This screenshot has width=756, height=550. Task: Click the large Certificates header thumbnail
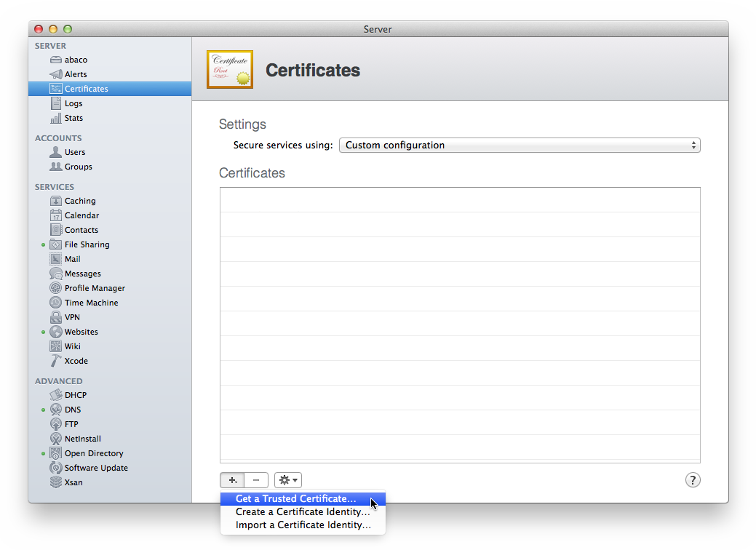click(x=230, y=70)
